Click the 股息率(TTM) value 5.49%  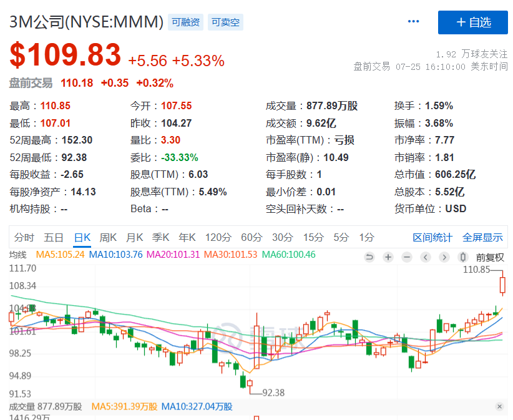(213, 192)
